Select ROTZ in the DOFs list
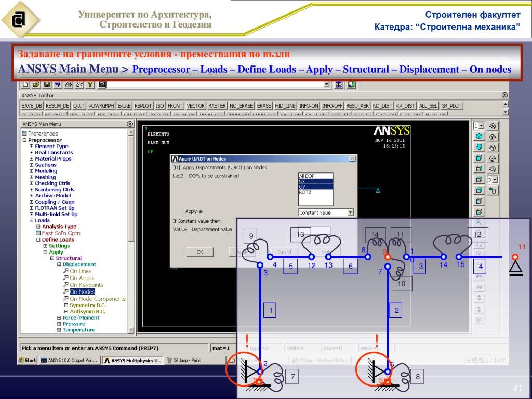Viewport: 532px width, 399px height. (x=315, y=192)
